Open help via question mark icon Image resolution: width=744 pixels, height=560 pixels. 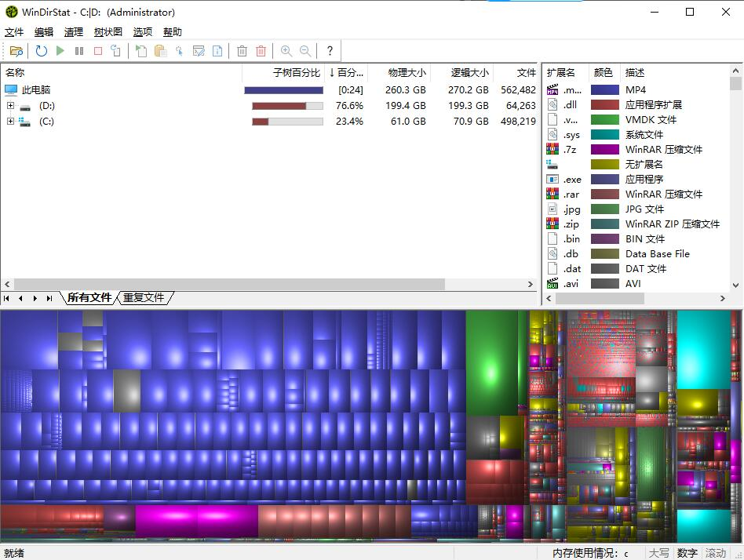tap(330, 51)
